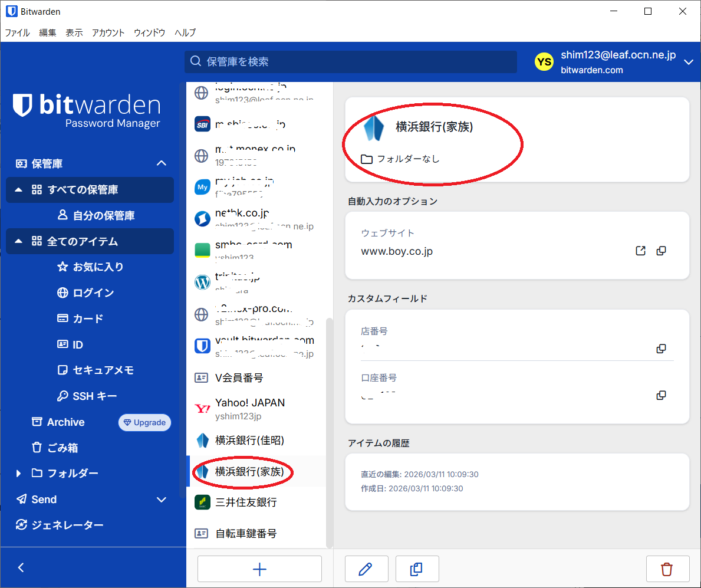Image resolution: width=701 pixels, height=588 pixels.
Task: Select 三井住友銀行 entry in list
Action: (246, 502)
